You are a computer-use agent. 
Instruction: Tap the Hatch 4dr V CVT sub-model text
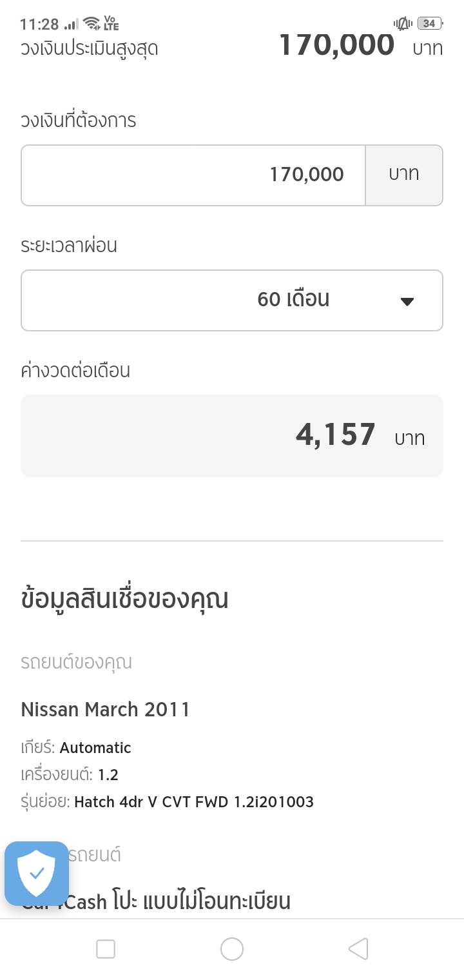click(193, 802)
